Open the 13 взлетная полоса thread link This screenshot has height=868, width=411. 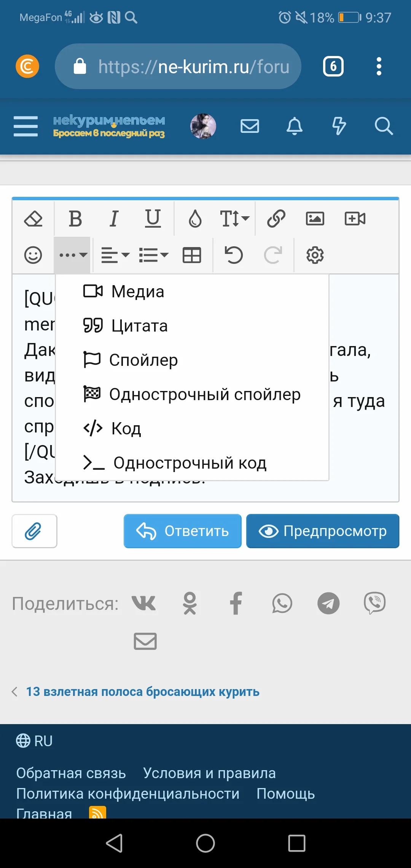(x=143, y=692)
